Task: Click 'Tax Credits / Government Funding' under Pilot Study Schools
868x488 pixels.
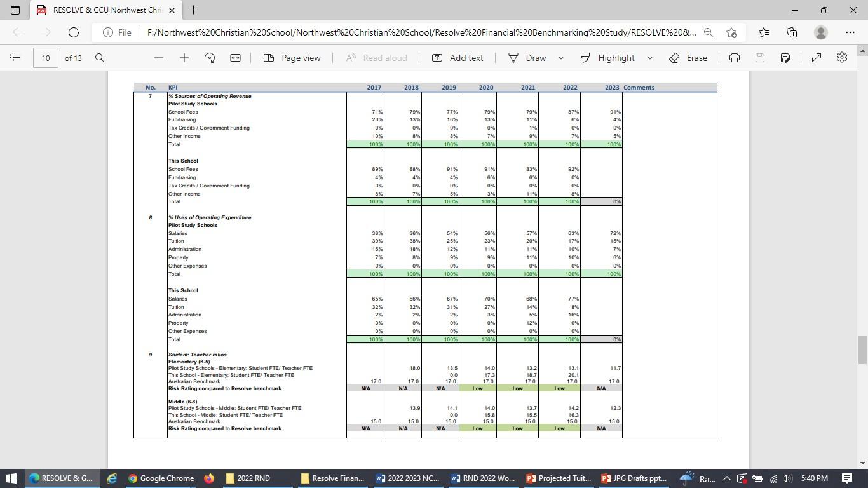Action: coord(208,128)
